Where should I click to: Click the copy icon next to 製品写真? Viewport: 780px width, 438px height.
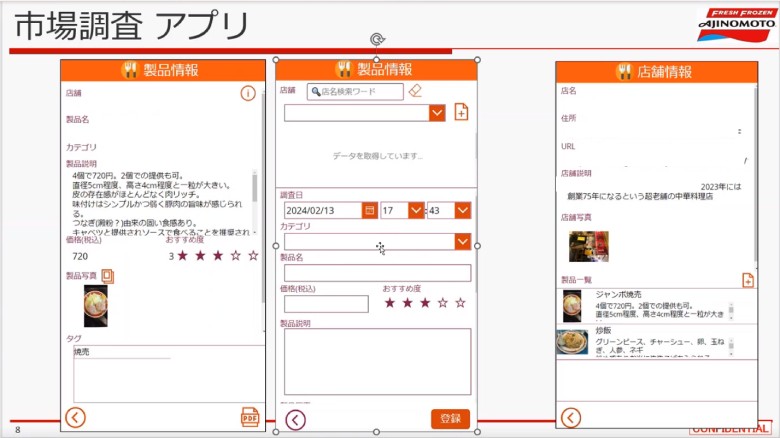pyautogui.click(x=107, y=276)
